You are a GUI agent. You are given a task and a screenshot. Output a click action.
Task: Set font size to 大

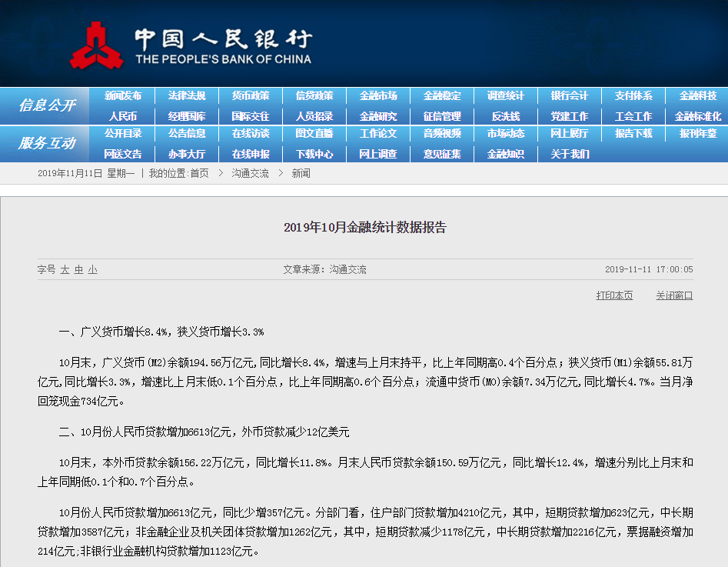[65, 269]
